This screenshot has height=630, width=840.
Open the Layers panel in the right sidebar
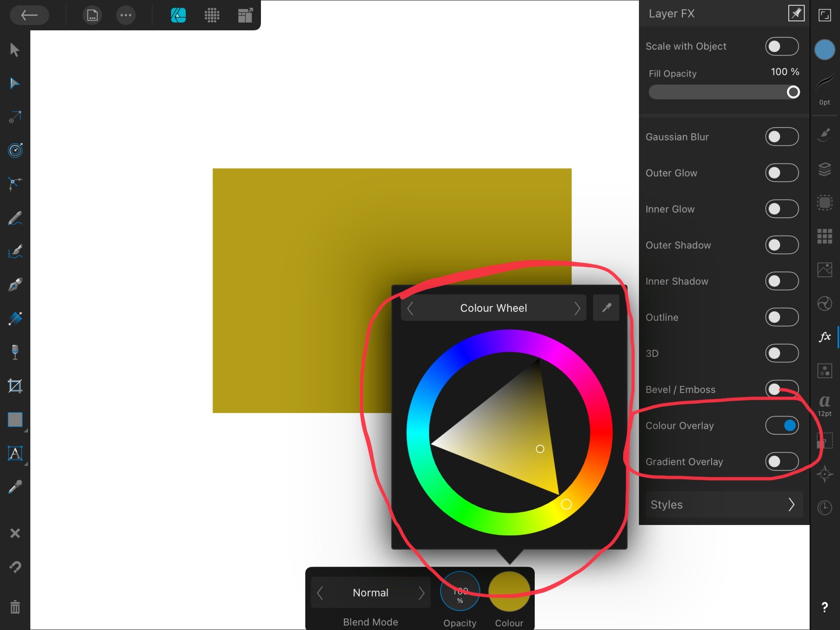coord(825,170)
